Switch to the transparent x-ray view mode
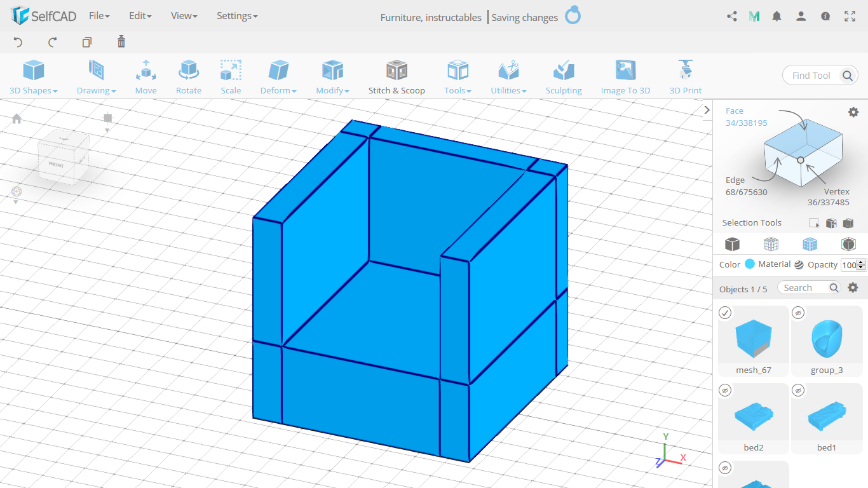The image size is (868, 488). coord(848,244)
